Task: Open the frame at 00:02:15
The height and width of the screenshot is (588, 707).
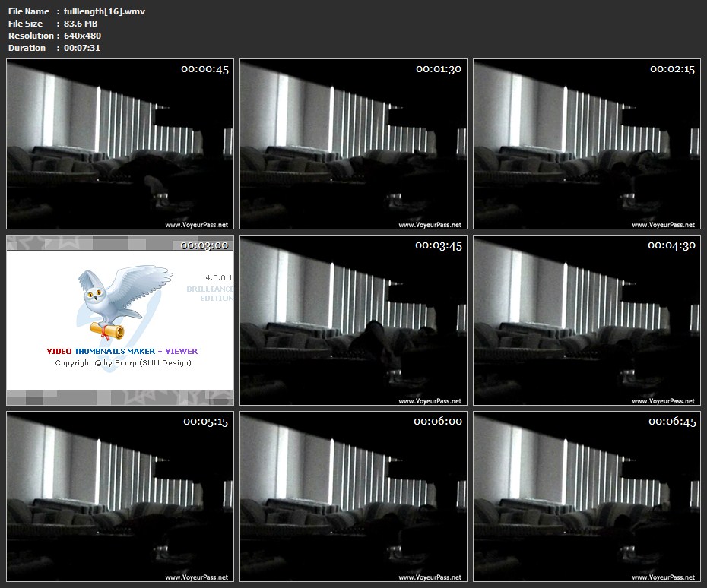Action: pyautogui.click(x=587, y=144)
